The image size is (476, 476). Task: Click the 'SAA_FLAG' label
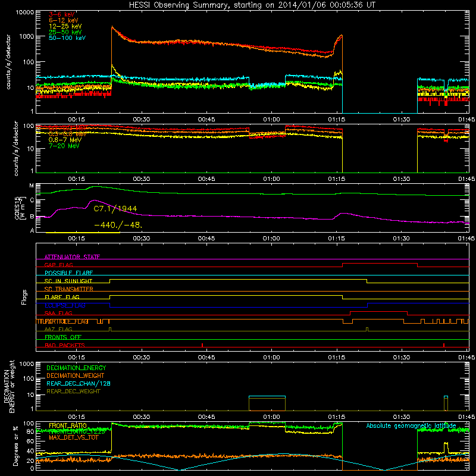[x=58, y=313]
